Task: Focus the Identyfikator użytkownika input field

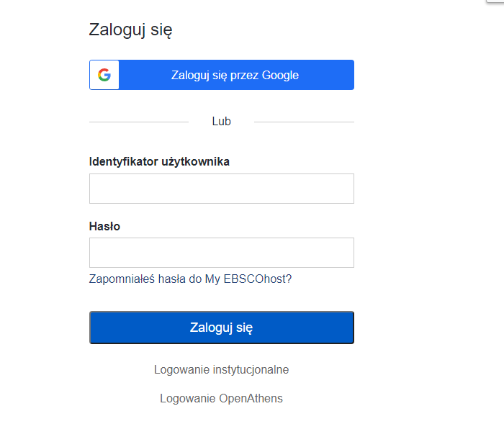Action: click(x=222, y=189)
